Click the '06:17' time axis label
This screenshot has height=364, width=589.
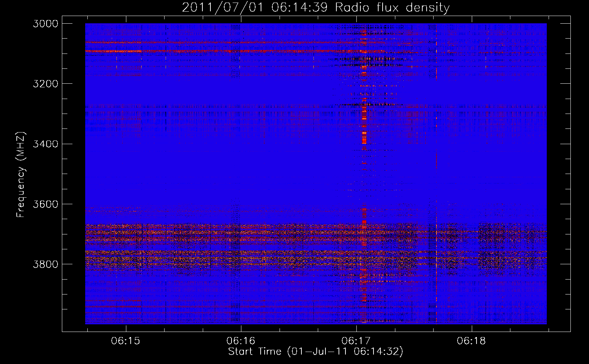pos(356,341)
